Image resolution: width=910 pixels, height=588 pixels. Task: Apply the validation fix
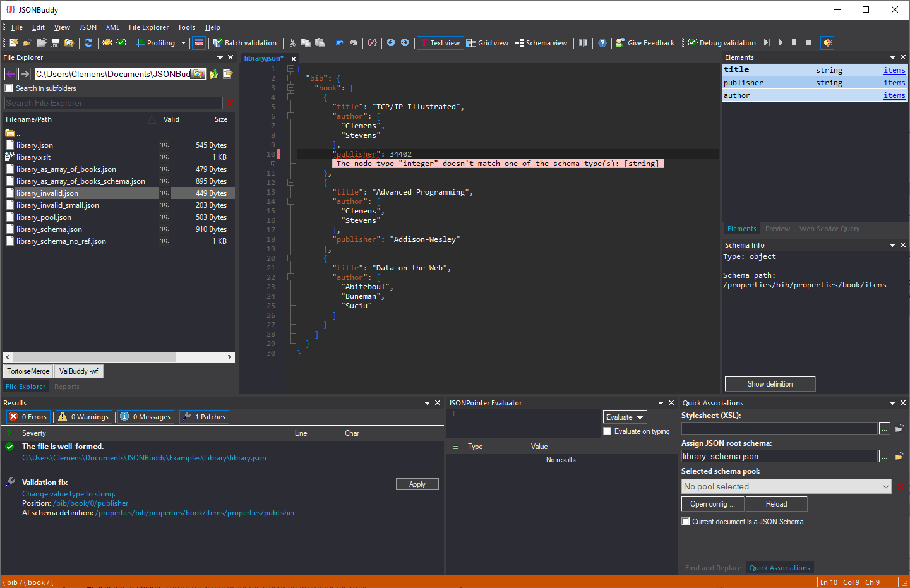coord(417,484)
